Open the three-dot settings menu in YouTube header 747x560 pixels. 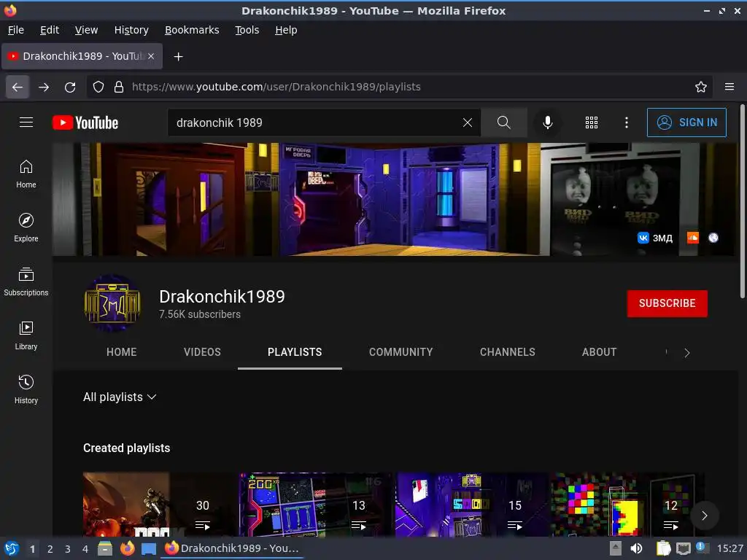click(627, 122)
